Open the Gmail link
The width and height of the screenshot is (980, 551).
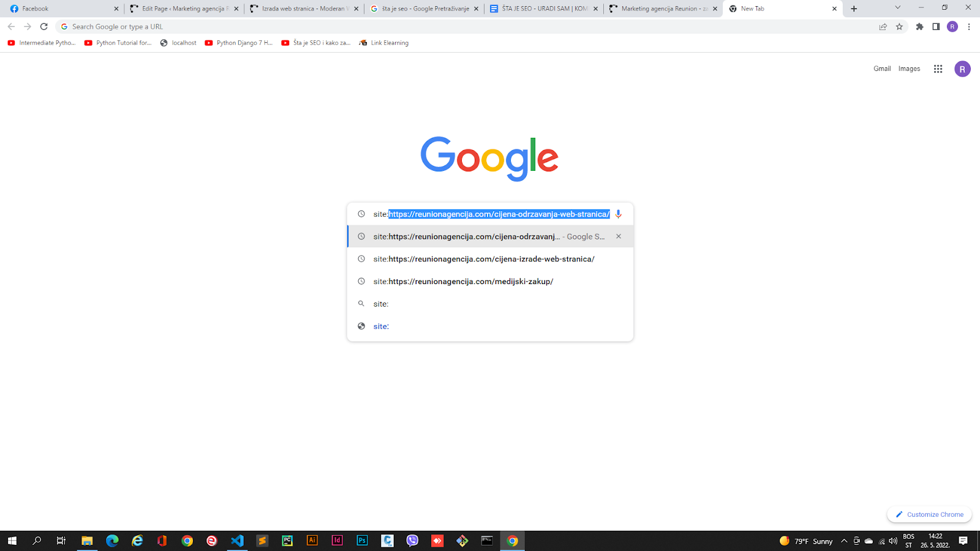(882, 69)
